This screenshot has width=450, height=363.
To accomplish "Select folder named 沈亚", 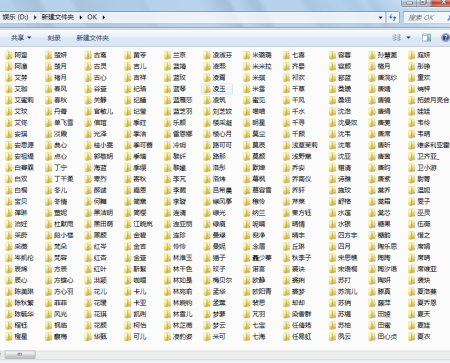I will 340,156.
